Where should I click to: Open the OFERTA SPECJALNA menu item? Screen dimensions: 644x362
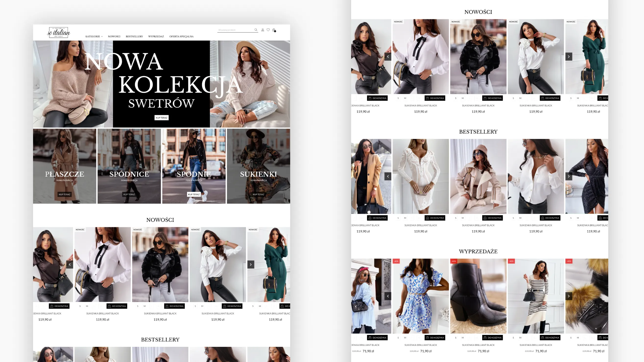pos(181,36)
